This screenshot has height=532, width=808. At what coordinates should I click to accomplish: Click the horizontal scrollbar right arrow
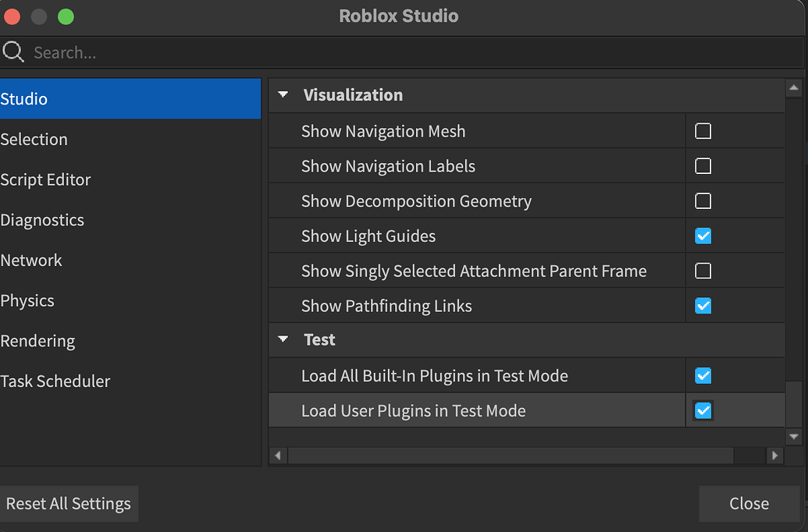(x=774, y=456)
